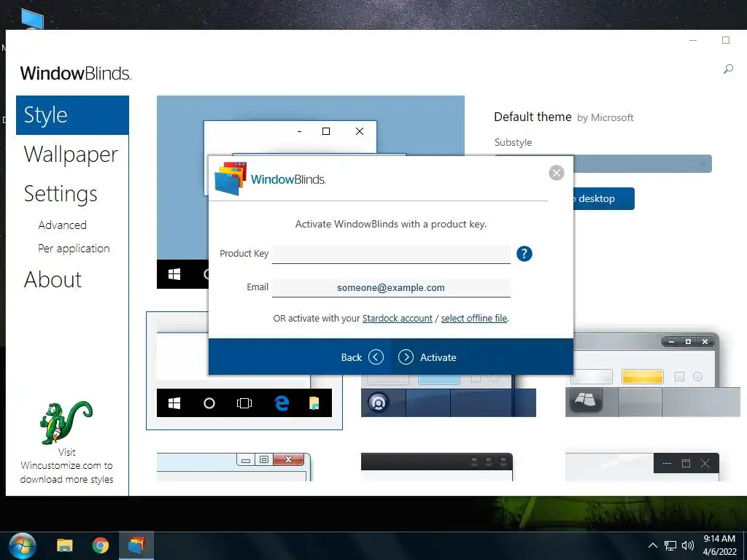Click the Back button label
The width and height of the screenshot is (747, 560).
coord(352,357)
